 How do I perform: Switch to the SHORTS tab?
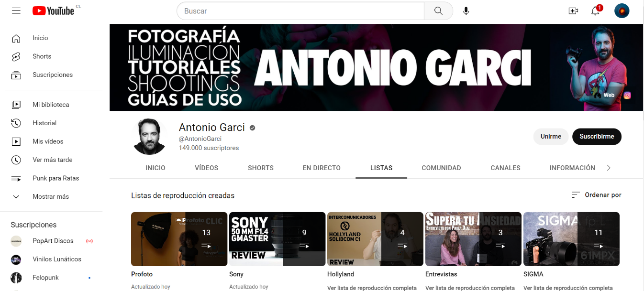tap(261, 168)
